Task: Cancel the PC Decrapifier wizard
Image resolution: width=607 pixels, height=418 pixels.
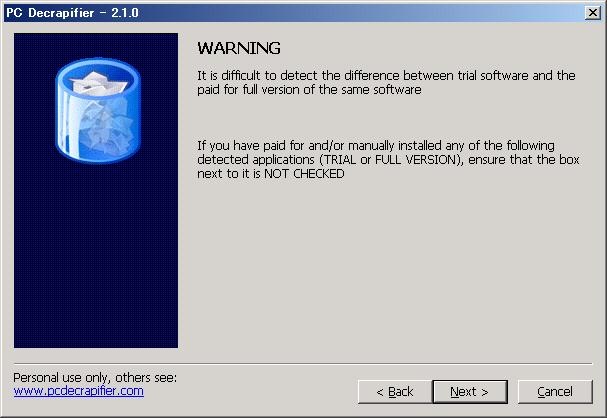Action: click(x=555, y=392)
